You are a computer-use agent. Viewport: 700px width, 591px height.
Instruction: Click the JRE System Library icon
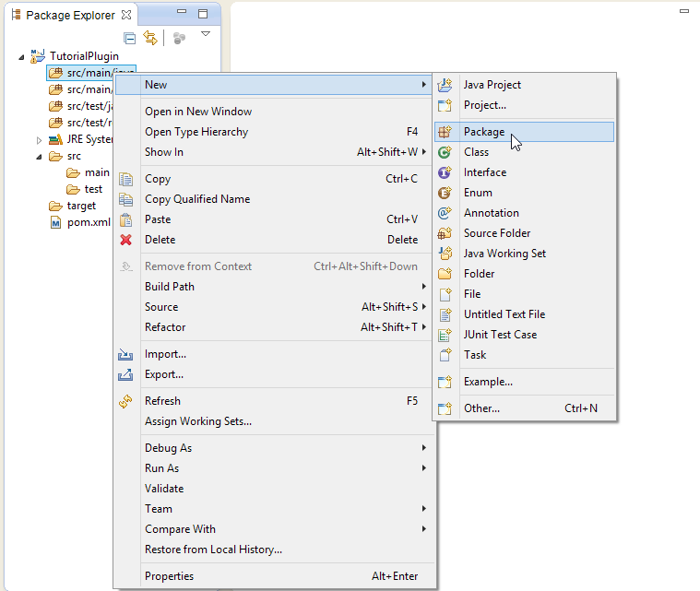[55, 140]
